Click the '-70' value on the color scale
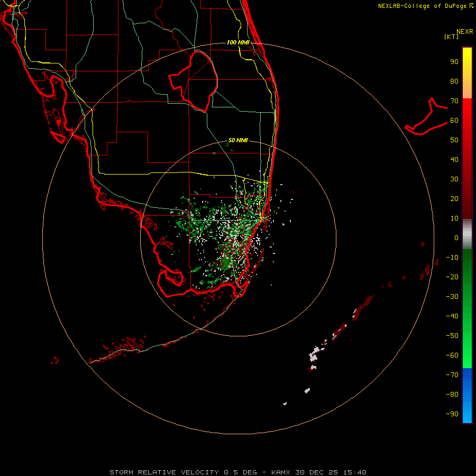Image resolution: width=476 pixels, height=476 pixels. pyautogui.click(x=452, y=375)
